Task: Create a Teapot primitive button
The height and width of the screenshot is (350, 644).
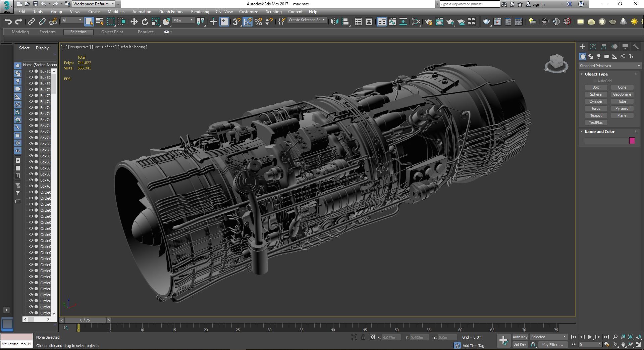Action: [596, 115]
